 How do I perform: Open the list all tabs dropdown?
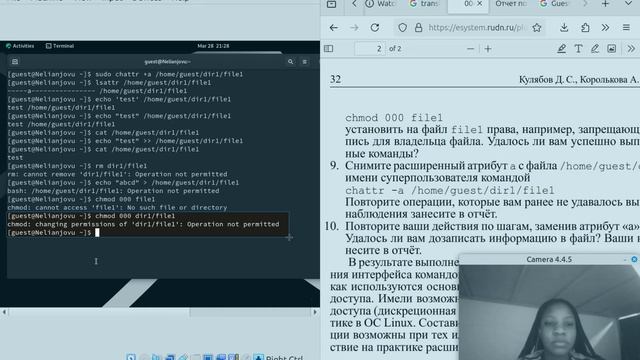[629, 4]
